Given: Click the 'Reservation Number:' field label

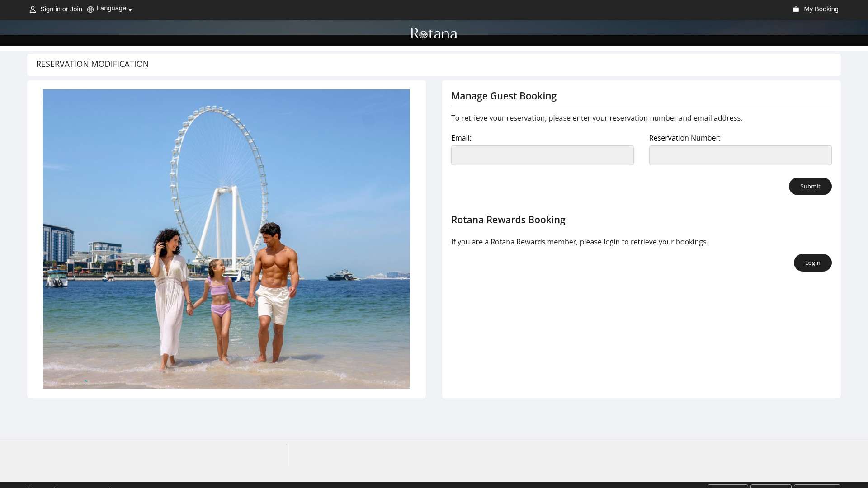Looking at the screenshot, I should (x=685, y=138).
